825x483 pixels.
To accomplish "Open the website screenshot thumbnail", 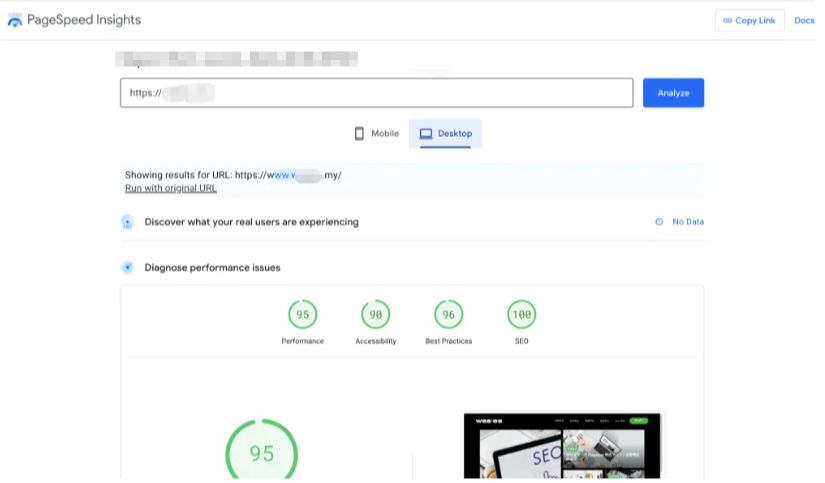I will [x=562, y=447].
